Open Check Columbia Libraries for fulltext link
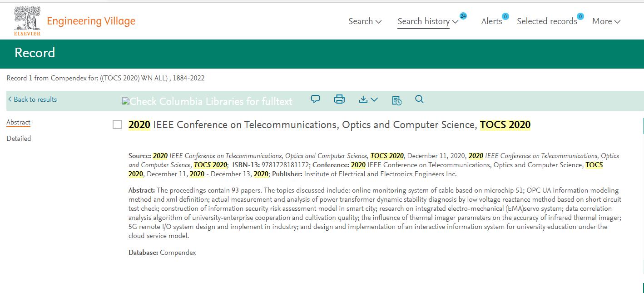This screenshot has height=293, width=644. click(207, 101)
